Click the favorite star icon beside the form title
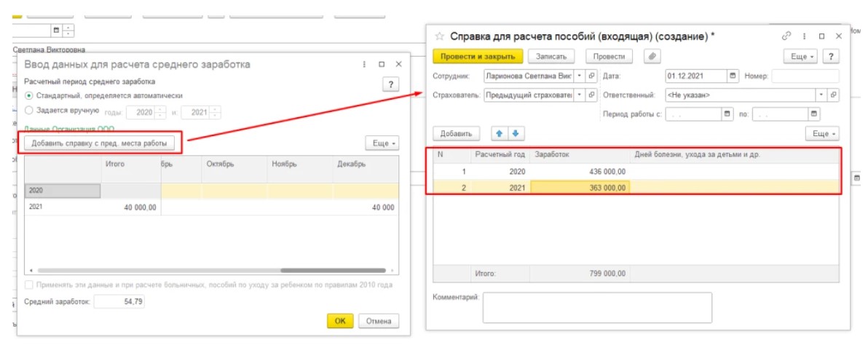This screenshot has height=345, width=868. tap(439, 36)
